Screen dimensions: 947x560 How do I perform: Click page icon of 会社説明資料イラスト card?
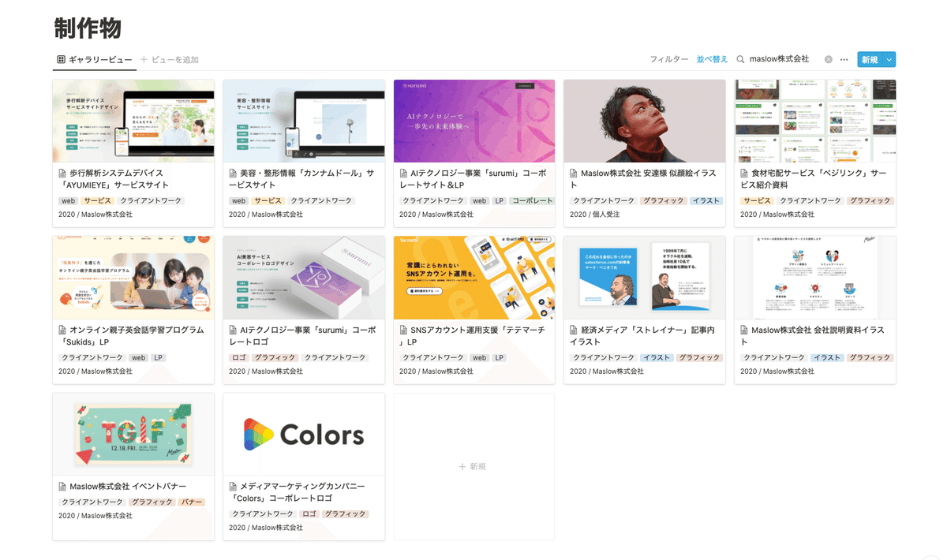tap(745, 330)
